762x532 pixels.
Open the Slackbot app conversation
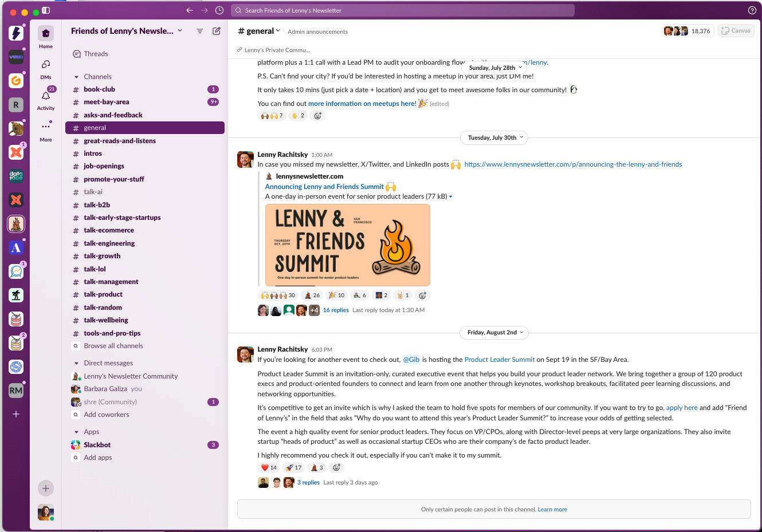[x=144, y=445]
